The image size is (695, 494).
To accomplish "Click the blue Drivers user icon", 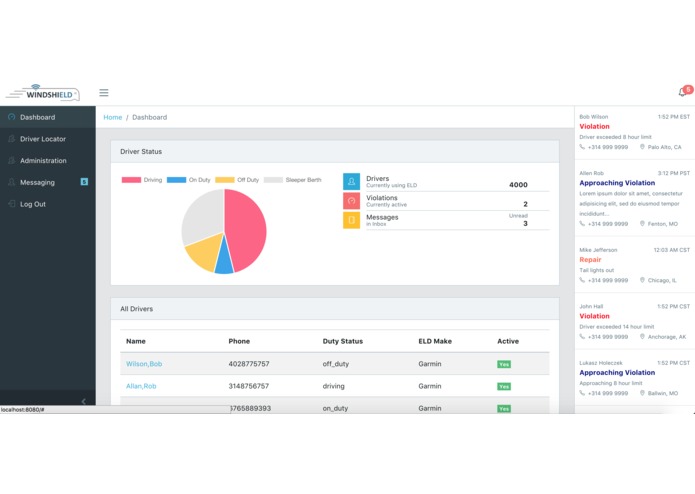I will [351, 181].
